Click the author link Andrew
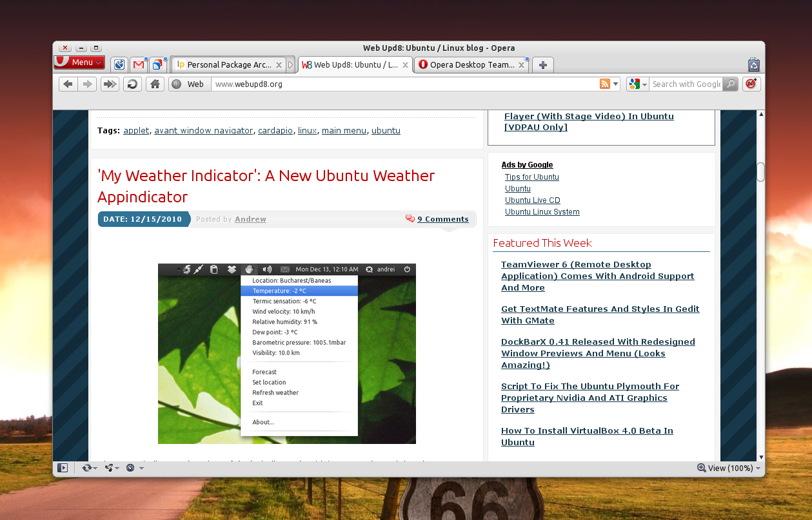812x520 pixels. pyautogui.click(x=250, y=219)
